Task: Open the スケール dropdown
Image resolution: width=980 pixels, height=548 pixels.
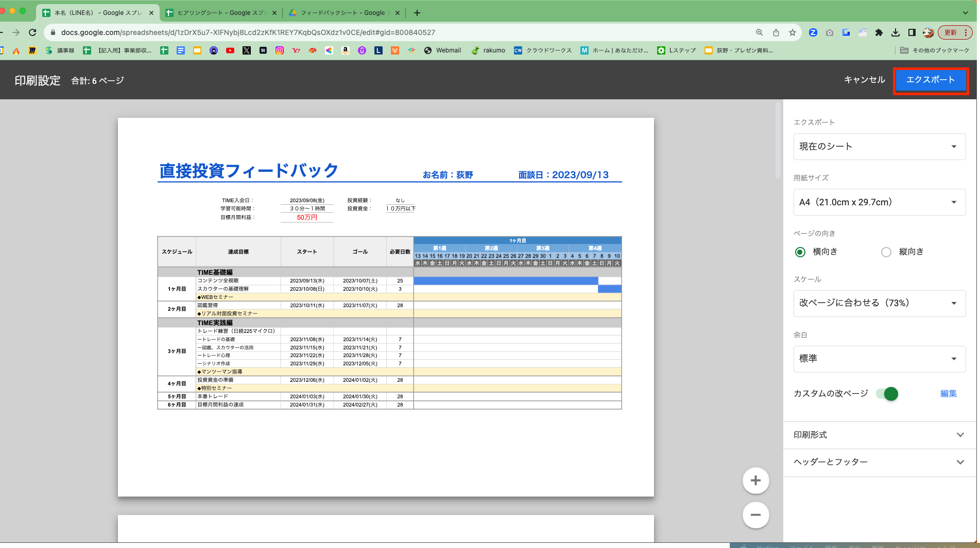Action: [879, 303]
